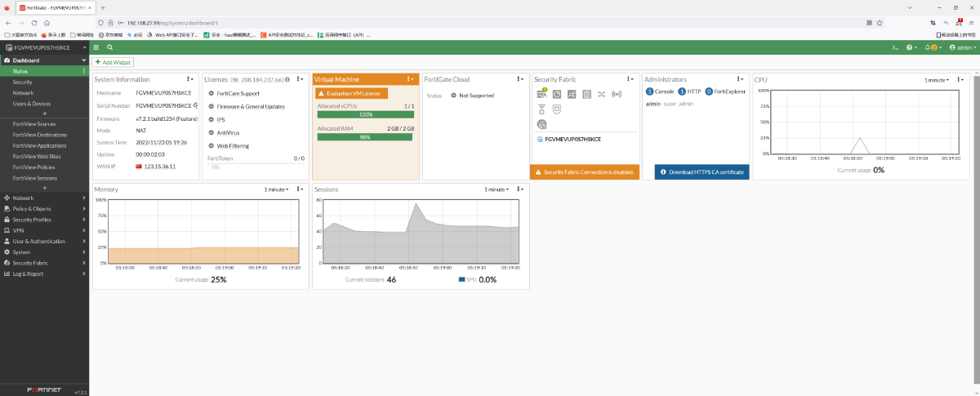
Task: Open the Memory widget time range dropdown
Action: point(277,189)
